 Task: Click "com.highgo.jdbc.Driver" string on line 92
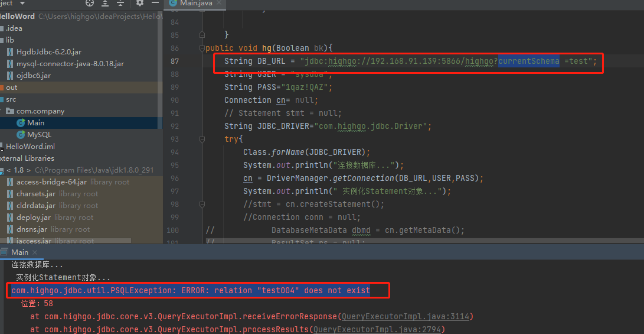pos(372,127)
